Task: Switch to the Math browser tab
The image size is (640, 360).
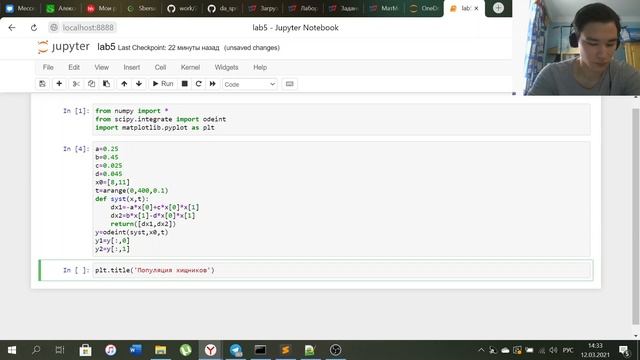Action: [384, 8]
